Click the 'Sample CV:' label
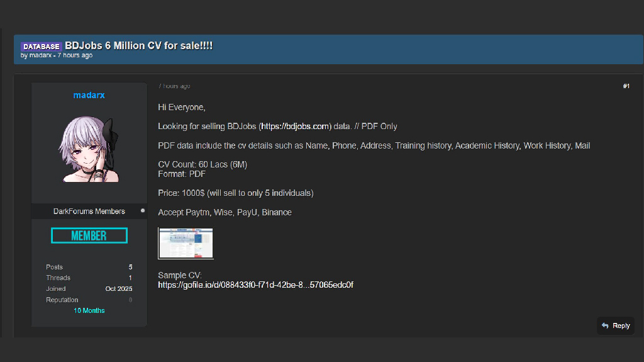 coord(180,275)
